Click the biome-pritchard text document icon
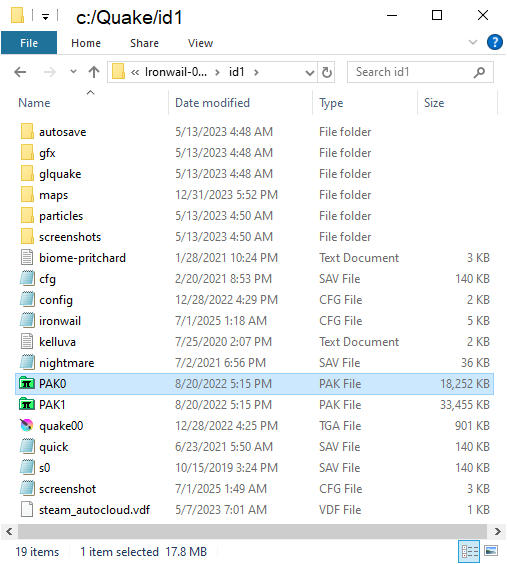Screen dimensions: 507x564 pos(27,258)
